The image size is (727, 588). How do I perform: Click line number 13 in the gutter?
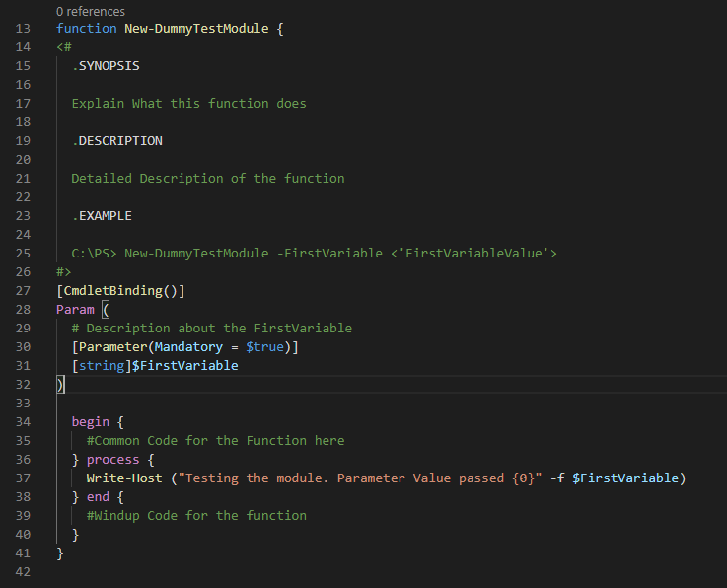pyautogui.click(x=24, y=29)
